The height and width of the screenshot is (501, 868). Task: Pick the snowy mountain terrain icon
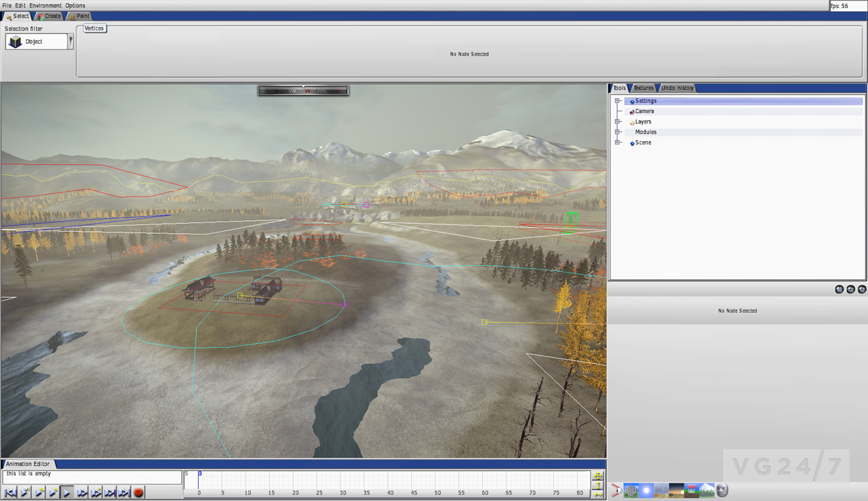pyautogui.click(x=707, y=490)
